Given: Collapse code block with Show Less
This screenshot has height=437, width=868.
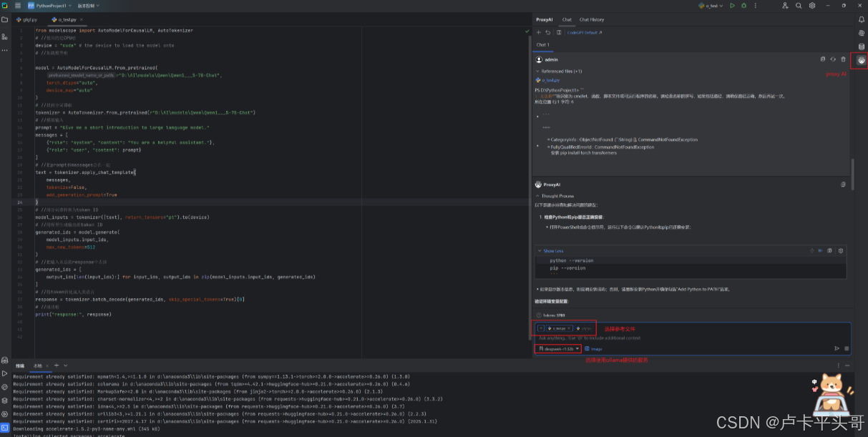Looking at the screenshot, I should pos(551,251).
